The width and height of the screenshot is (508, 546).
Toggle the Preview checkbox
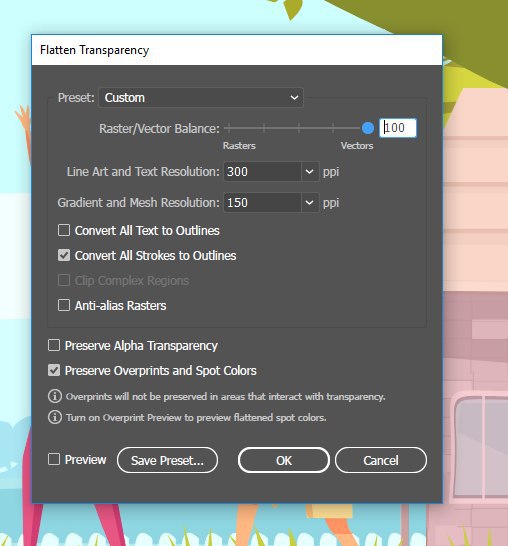54,459
